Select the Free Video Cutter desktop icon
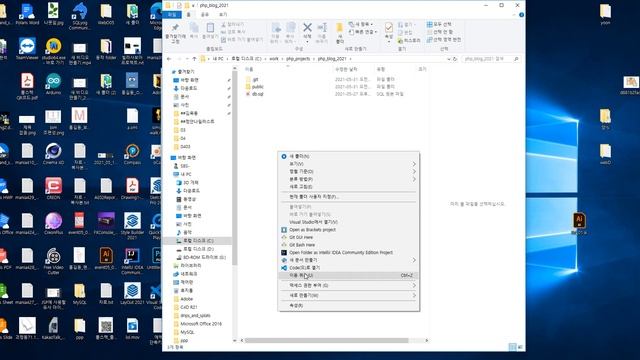Image resolution: width=640 pixels, height=360 pixels. click(x=53, y=261)
